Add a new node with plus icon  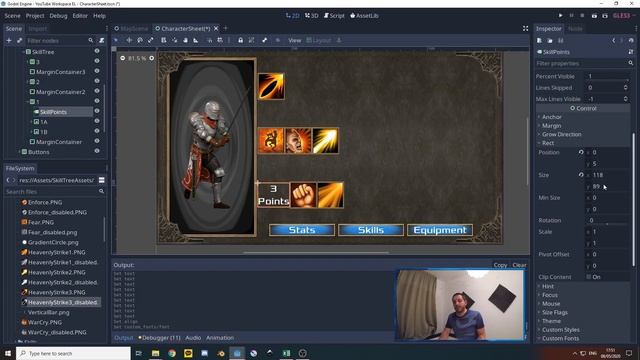click(9, 40)
